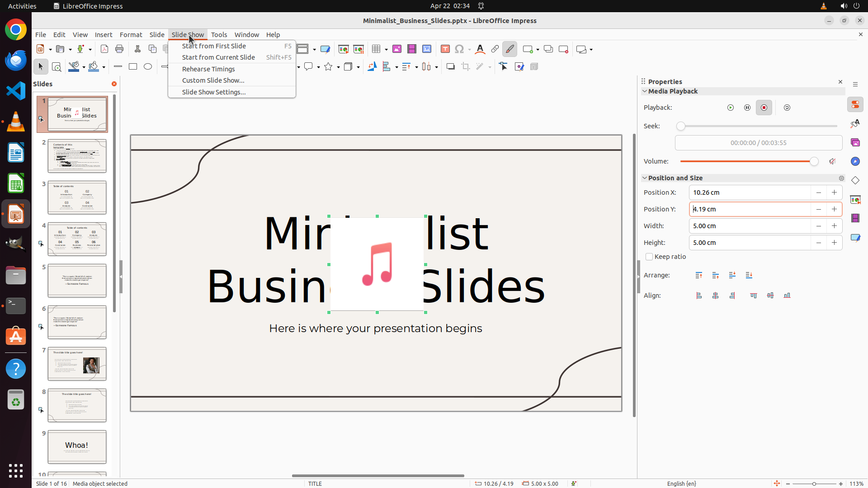The height and width of the screenshot is (488, 868).
Task: Open Slide Show Settings
Action: (x=214, y=92)
